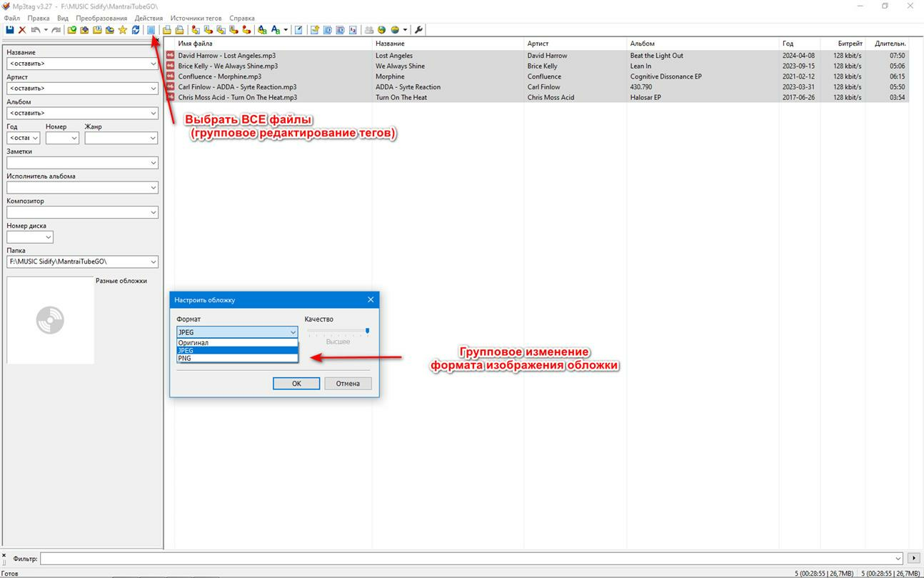Expand the Альбом field dropdown
This screenshot has width=924, height=578.
coord(154,113)
